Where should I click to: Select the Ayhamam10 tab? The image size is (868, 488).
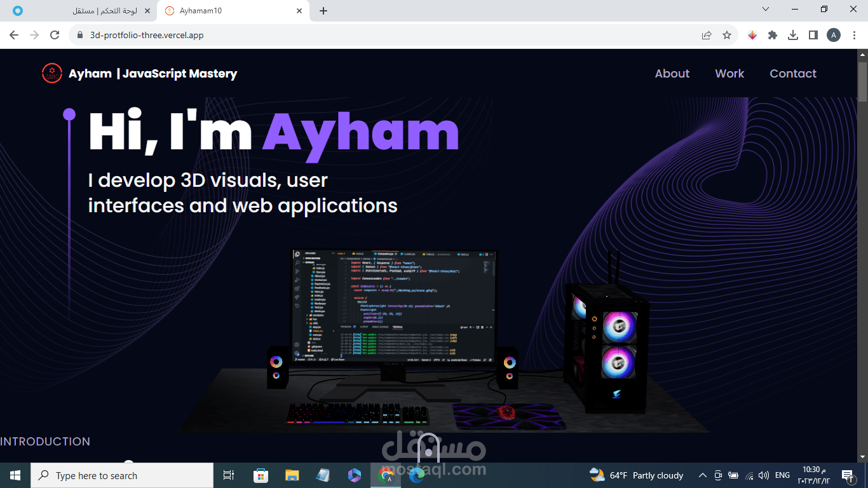[x=234, y=11]
